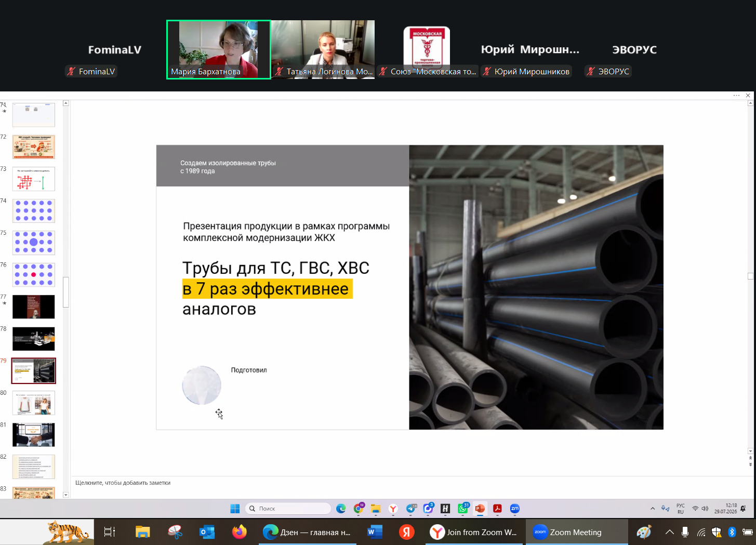Expand hidden tray icons chevron on bottom taskbar
Image resolution: width=756 pixels, height=545 pixels.
click(670, 532)
